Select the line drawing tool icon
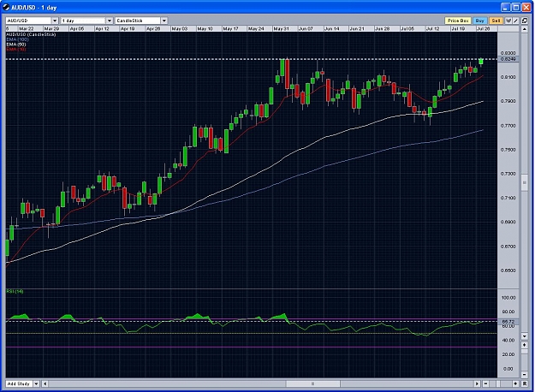Viewport: 535px width, 392px height. click(x=515, y=21)
